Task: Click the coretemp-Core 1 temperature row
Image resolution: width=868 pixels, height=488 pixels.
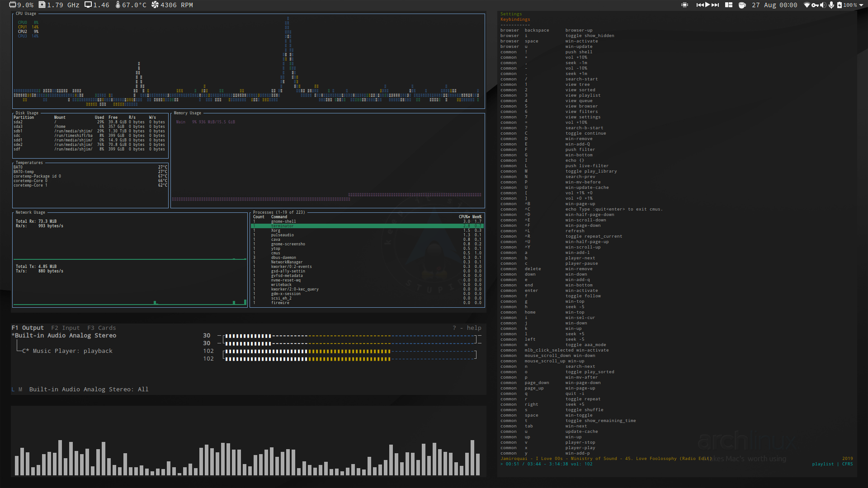Action: (90, 185)
